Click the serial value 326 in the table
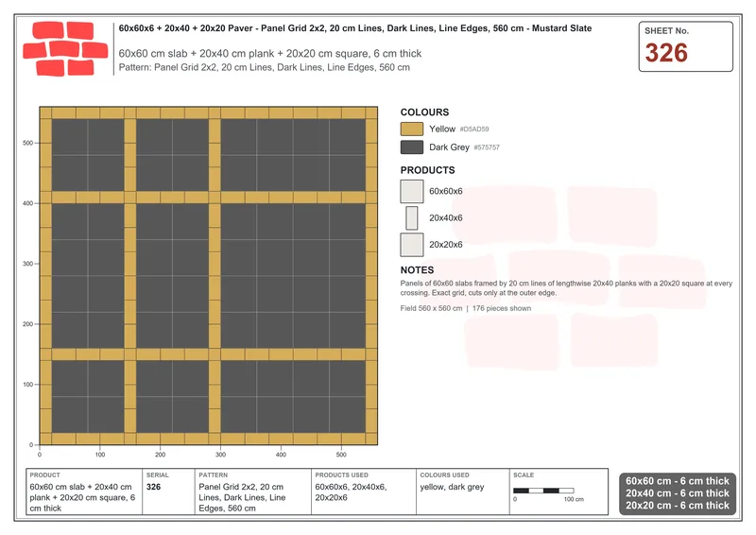756x535 pixels. tap(153, 487)
